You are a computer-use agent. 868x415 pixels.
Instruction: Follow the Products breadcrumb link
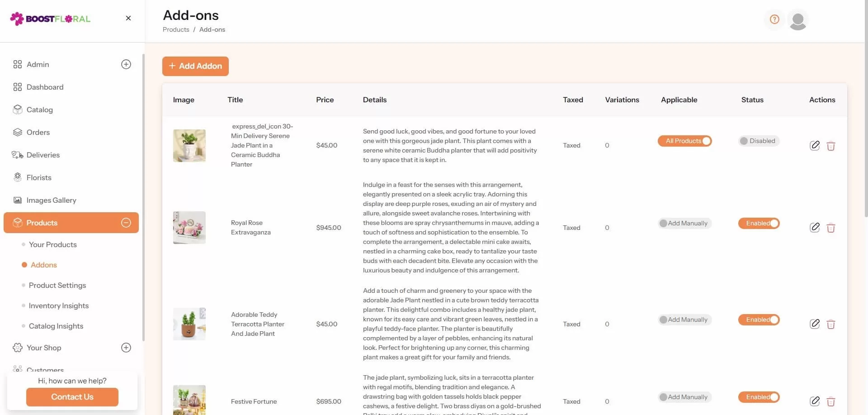click(176, 29)
